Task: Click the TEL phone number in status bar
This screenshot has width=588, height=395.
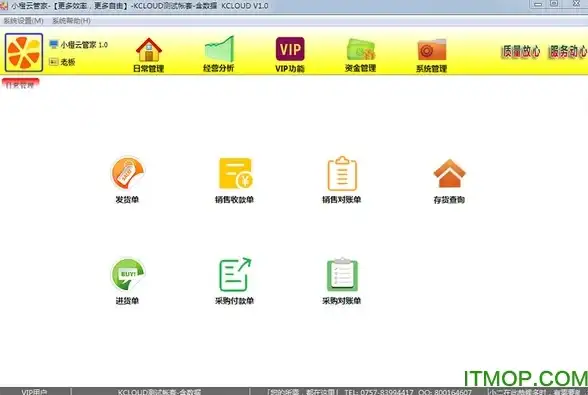Action: pyautogui.click(x=379, y=392)
